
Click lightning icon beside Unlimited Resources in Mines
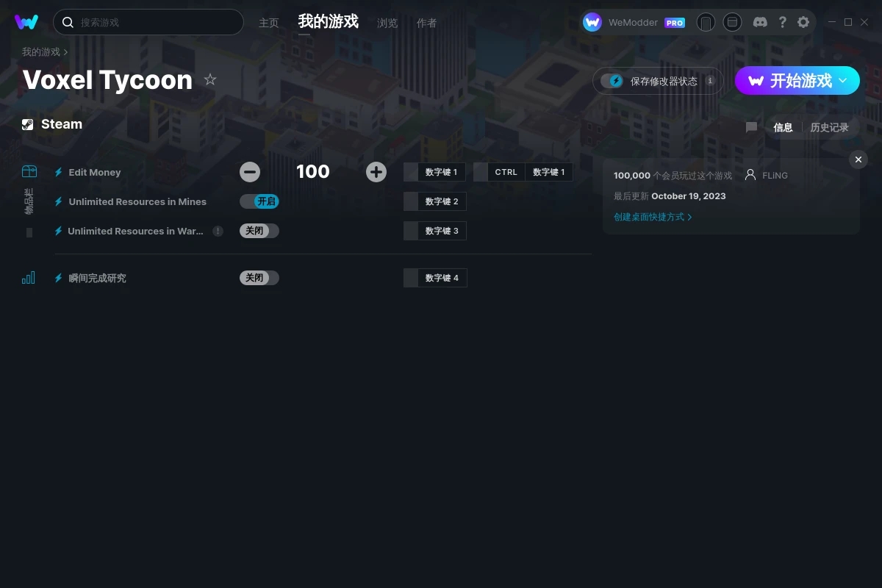pos(58,201)
